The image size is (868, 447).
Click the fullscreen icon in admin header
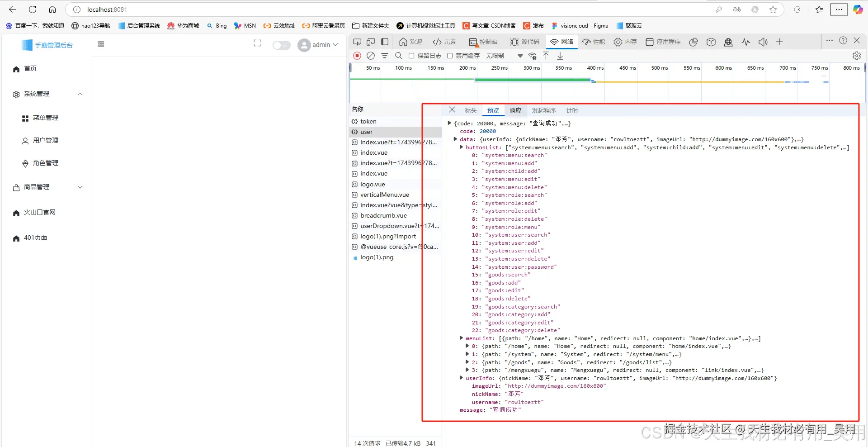pos(257,43)
